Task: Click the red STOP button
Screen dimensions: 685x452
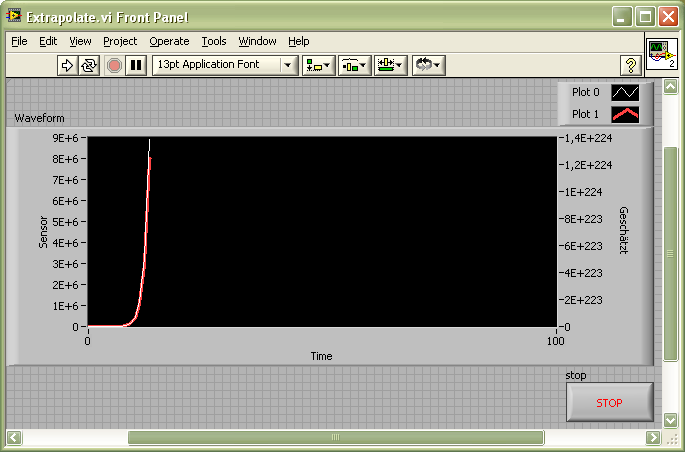Action: tap(609, 402)
